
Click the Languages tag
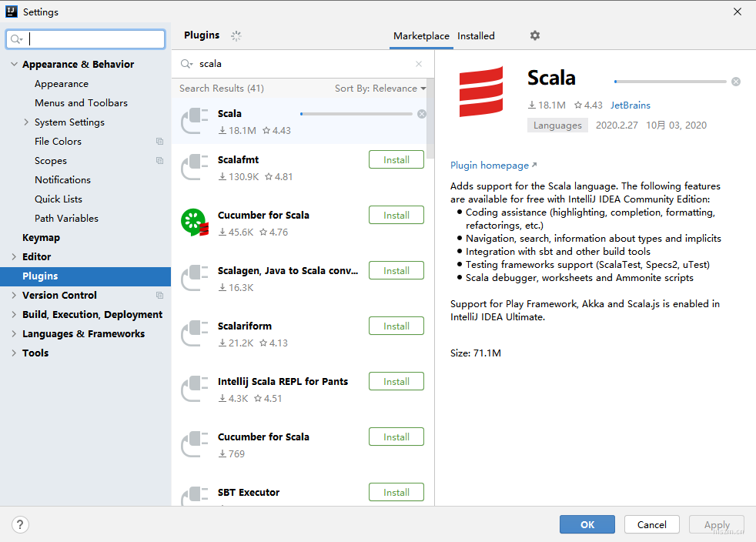click(x=557, y=125)
